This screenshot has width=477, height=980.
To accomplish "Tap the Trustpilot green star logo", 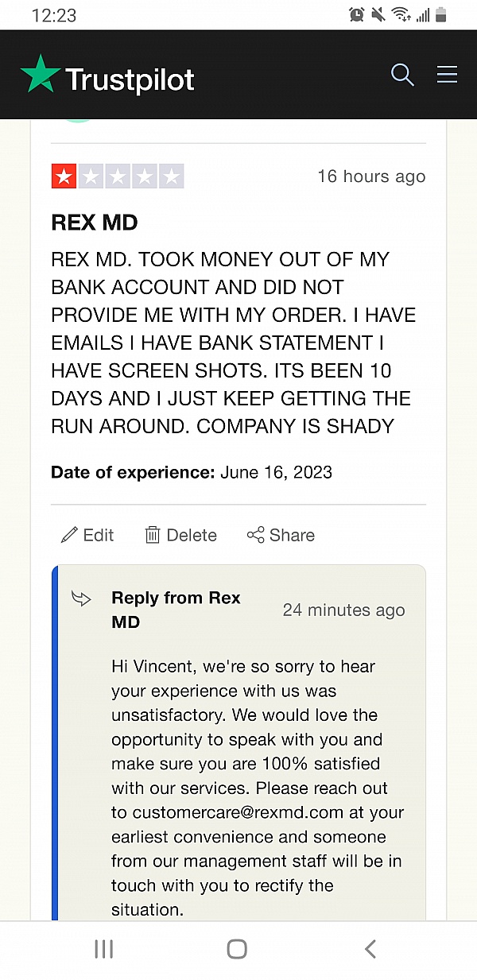I will pos(41,75).
